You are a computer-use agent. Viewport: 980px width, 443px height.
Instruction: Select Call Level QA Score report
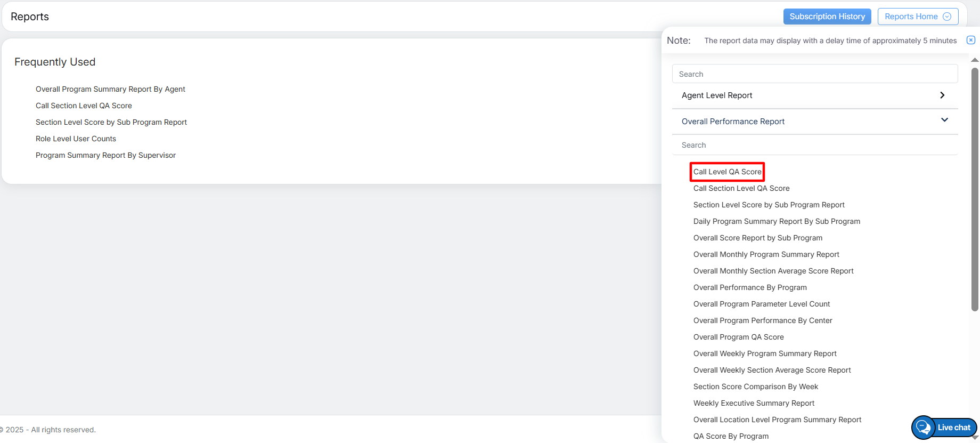(x=727, y=172)
